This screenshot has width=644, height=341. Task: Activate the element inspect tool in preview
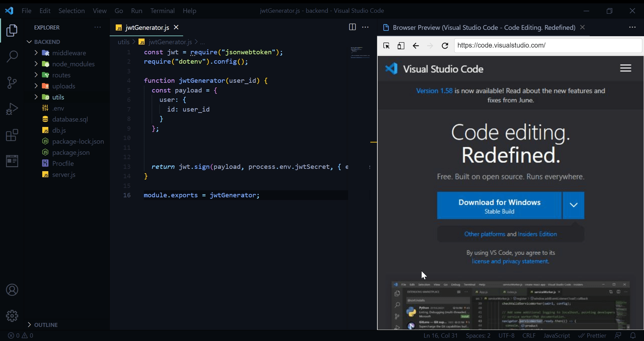pos(386,46)
